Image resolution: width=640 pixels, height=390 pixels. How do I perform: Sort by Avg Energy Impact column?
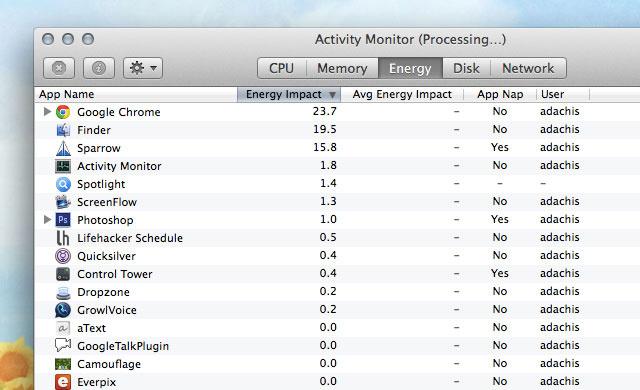[x=402, y=94]
